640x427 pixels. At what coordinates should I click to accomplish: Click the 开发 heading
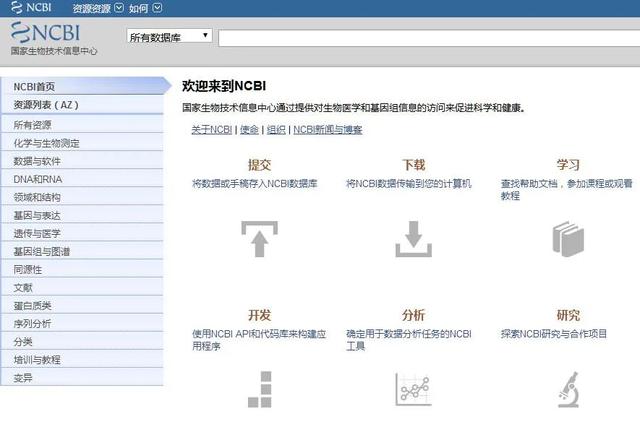(260, 315)
